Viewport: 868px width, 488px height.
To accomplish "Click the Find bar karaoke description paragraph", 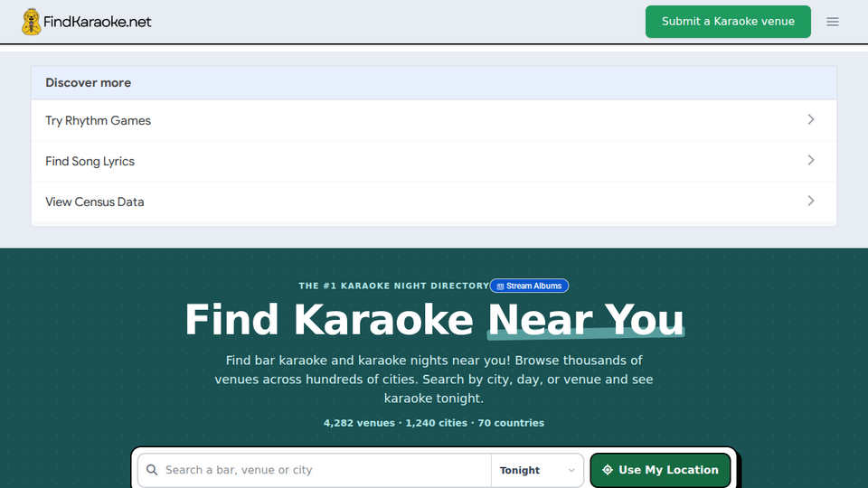I will click(x=434, y=379).
